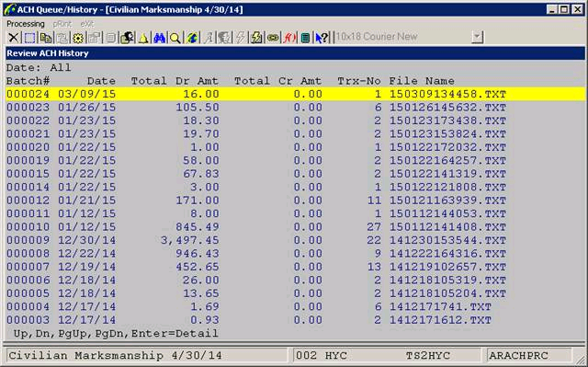The height and width of the screenshot is (367, 588).
Task: Click the eXit menu item
Action: [x=87, y=24]
